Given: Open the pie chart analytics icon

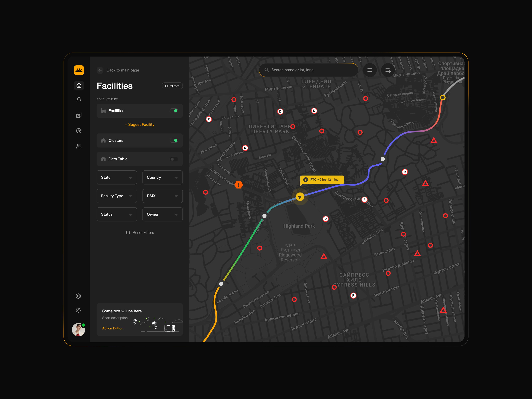Looking at the screenshot, I should click(x=79, y=131).
